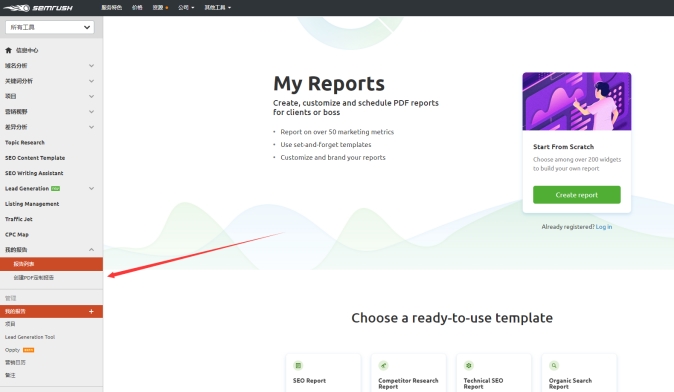The image size is (674, 392).
Task: Open Traffic Jet in the sidebar
Action: coord(18,219)
